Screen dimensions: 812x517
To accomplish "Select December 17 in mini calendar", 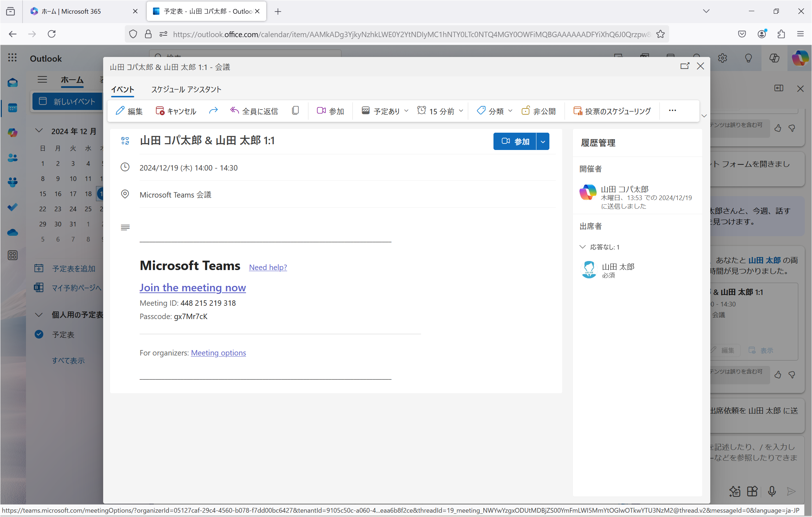I will [73, 194].
